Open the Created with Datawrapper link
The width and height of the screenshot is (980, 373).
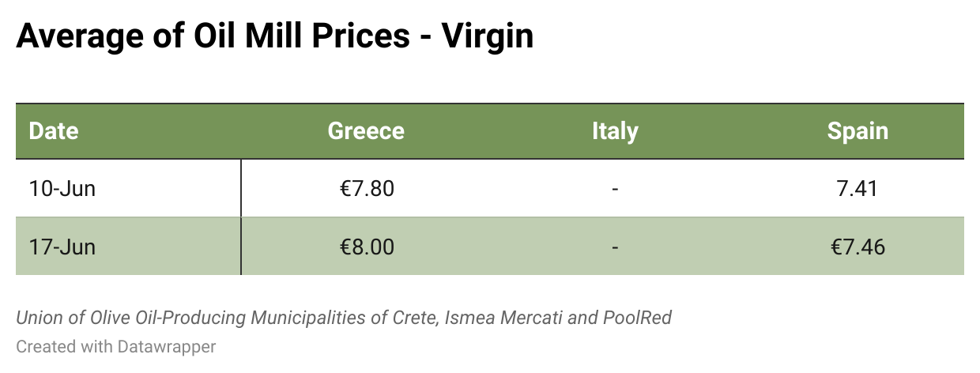pos(116,346)
